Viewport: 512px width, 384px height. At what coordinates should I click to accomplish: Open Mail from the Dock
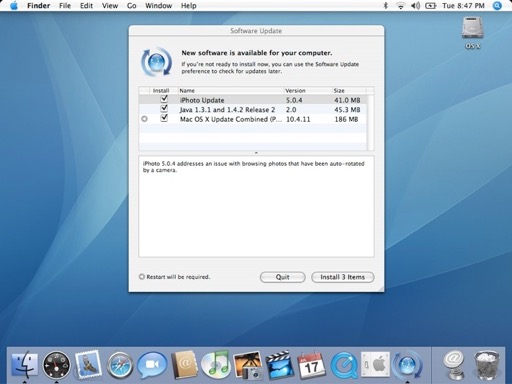click(88, 365)
